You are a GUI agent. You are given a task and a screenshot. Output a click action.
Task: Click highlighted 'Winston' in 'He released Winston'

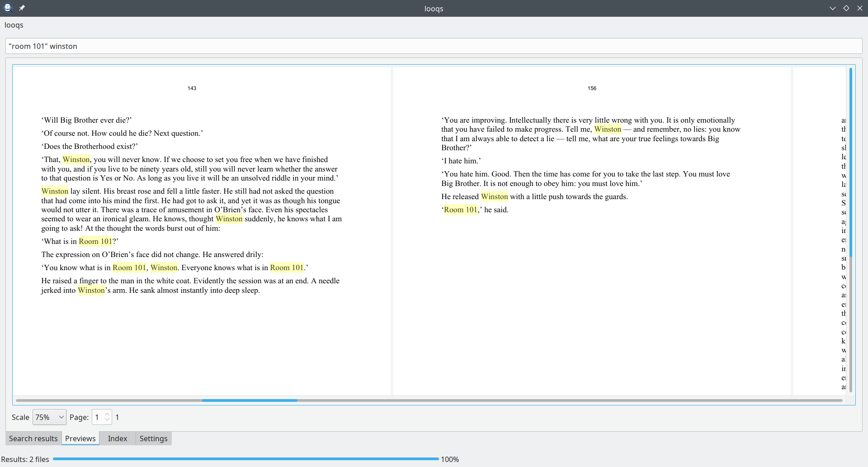(495, 196)
